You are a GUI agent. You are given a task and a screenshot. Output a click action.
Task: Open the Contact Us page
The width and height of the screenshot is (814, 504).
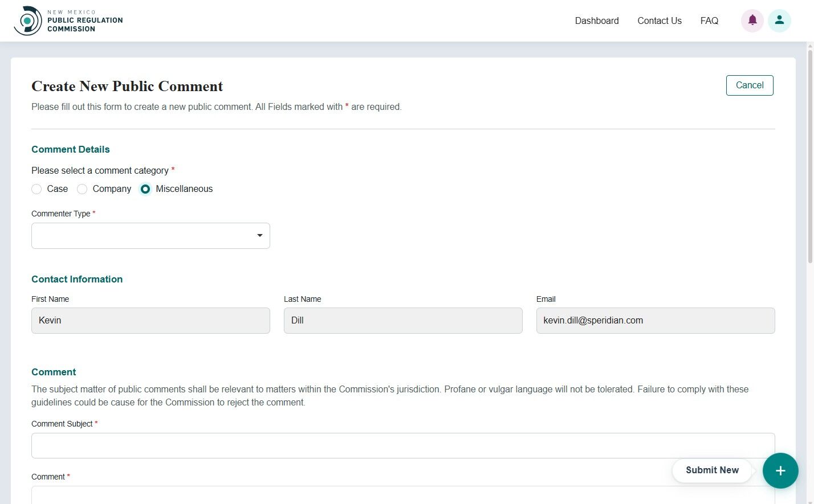tap(659, 21)
